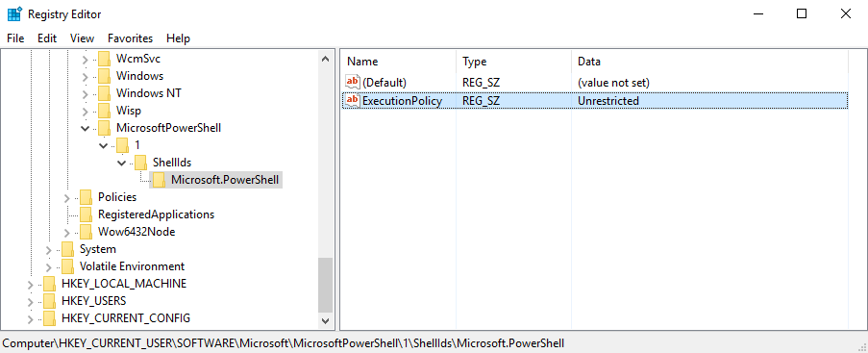
Task: Maximize the Registry Editor window
Action: click(802, 13)
